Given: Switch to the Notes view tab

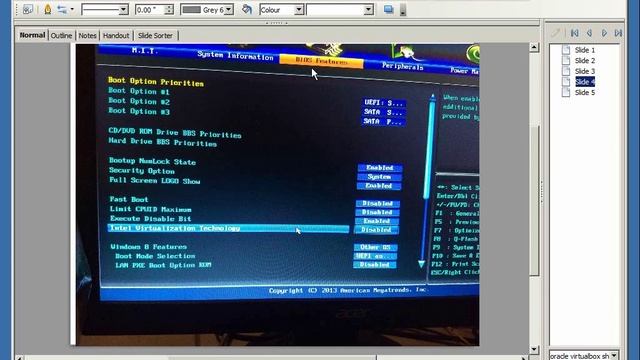Looking at the screenshot, I should [87, 36].
